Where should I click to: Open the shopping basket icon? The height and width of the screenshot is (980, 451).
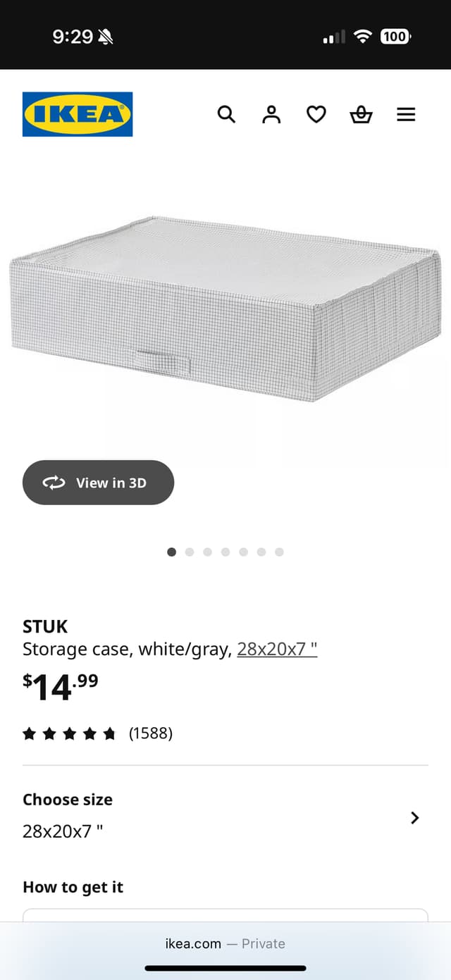[361, 114]
